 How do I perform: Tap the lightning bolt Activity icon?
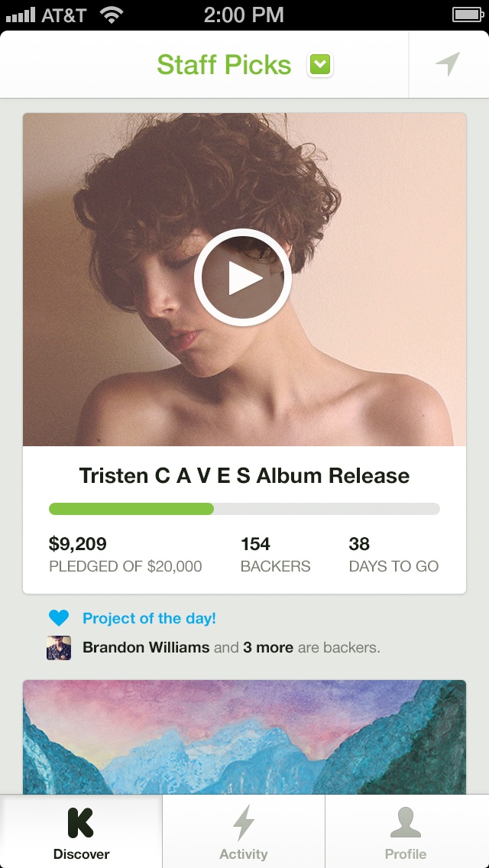[x=244, y=823]
